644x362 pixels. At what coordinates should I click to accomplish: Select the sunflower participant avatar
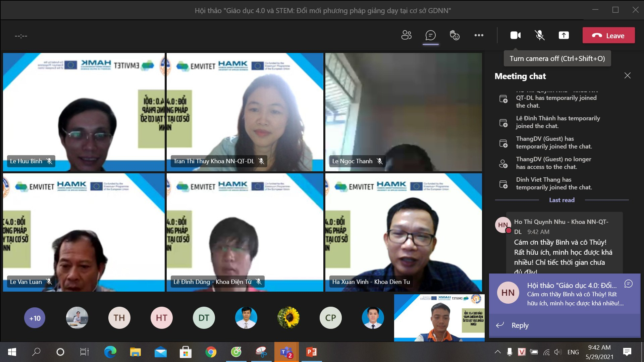288,318
